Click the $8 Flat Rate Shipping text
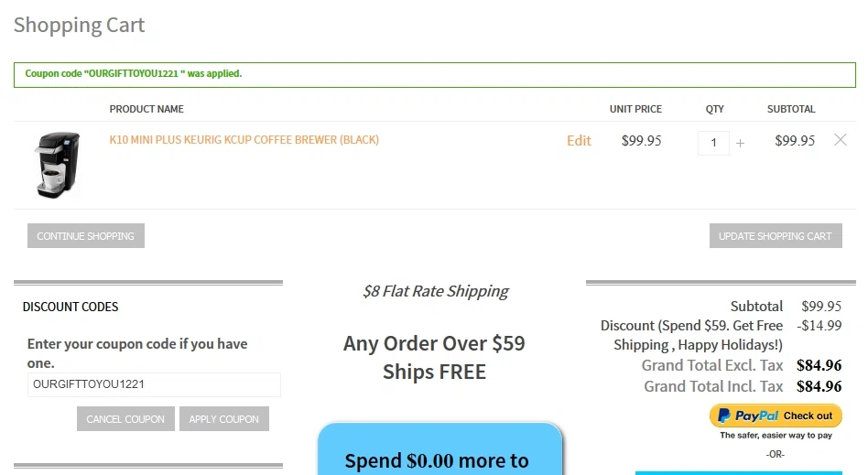 pyautogui.click(x=436, y=291)
